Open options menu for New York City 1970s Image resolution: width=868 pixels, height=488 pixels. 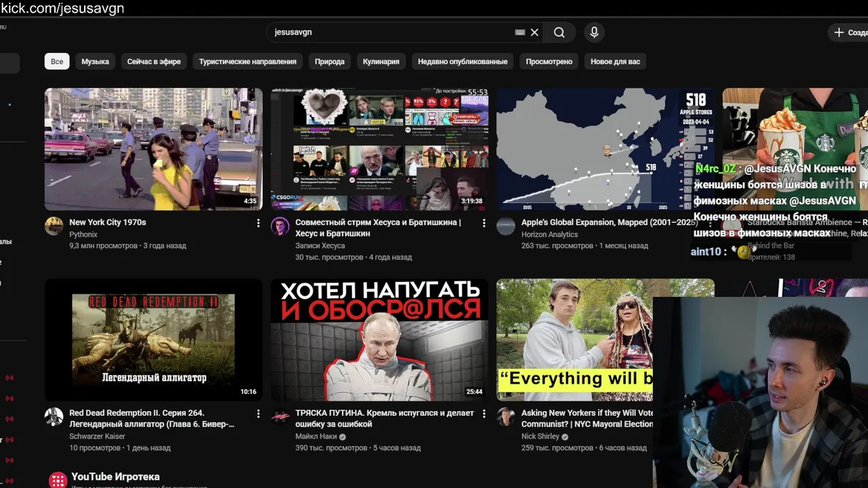258,223
